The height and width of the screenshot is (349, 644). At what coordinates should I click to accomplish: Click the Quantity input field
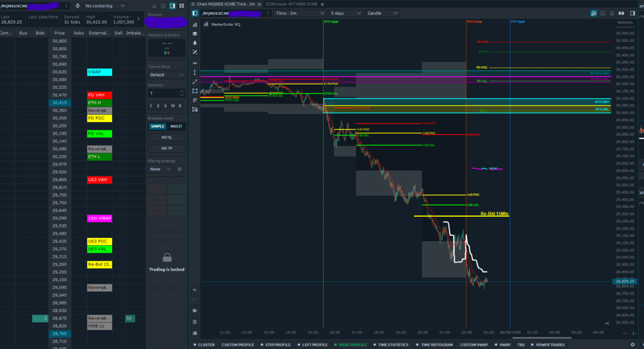[x=167, y=93]
